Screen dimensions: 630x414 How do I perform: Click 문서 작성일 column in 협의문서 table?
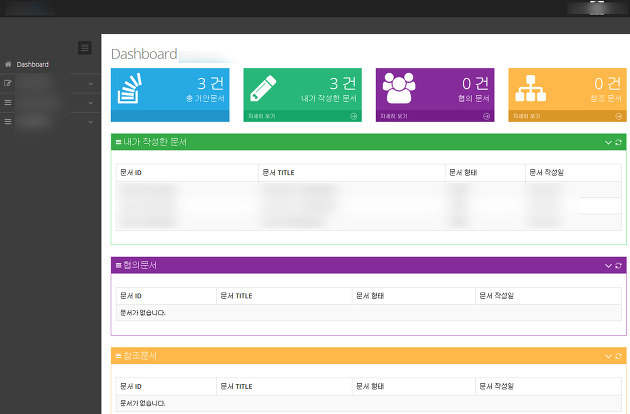tap(548, 296)
